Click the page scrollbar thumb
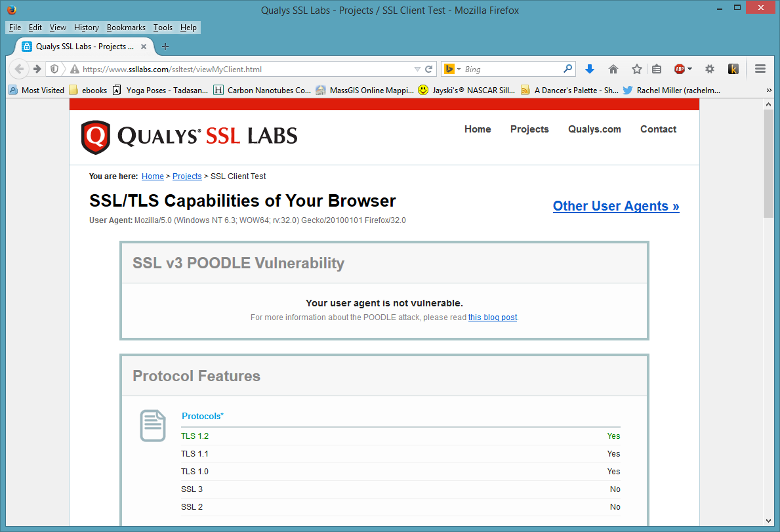This screenshot has width=780, height=532. [768, 163]
